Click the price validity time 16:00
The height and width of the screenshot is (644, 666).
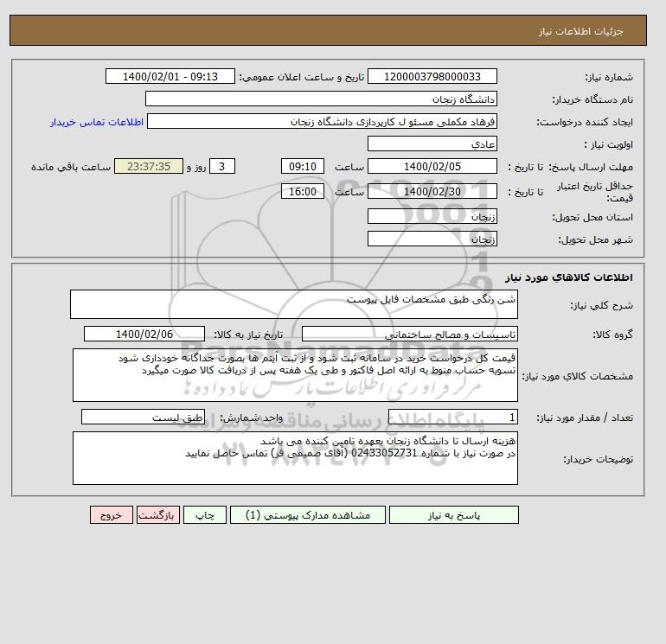coord(303,191)
